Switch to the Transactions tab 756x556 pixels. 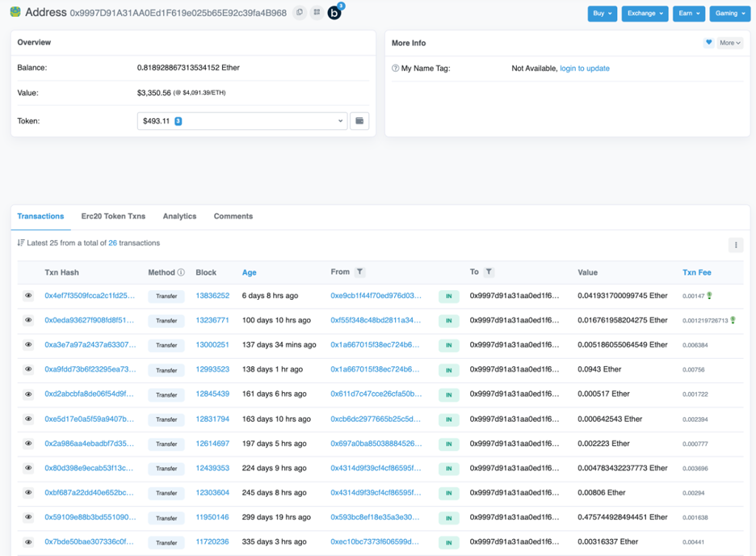[x=40, y=217]
